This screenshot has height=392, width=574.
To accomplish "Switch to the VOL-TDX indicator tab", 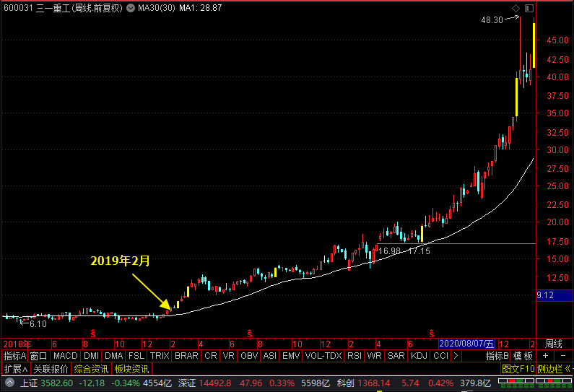I will [x=323, y=356].
